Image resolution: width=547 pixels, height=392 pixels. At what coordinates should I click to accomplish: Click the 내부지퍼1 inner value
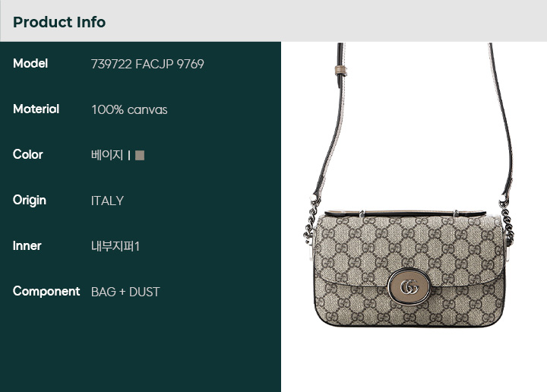[x=115, y=246]
